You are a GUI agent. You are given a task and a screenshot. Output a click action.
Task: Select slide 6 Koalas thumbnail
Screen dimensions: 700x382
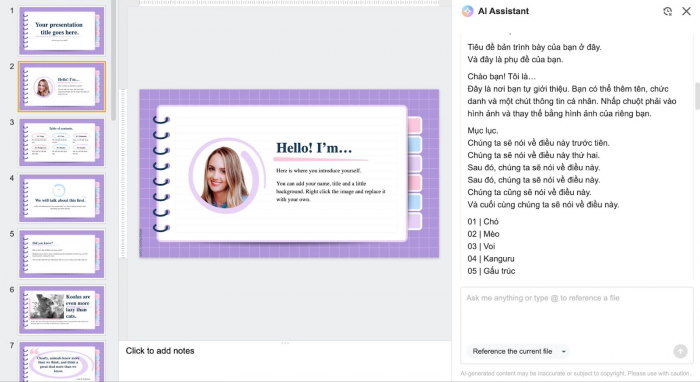point(62,310)
